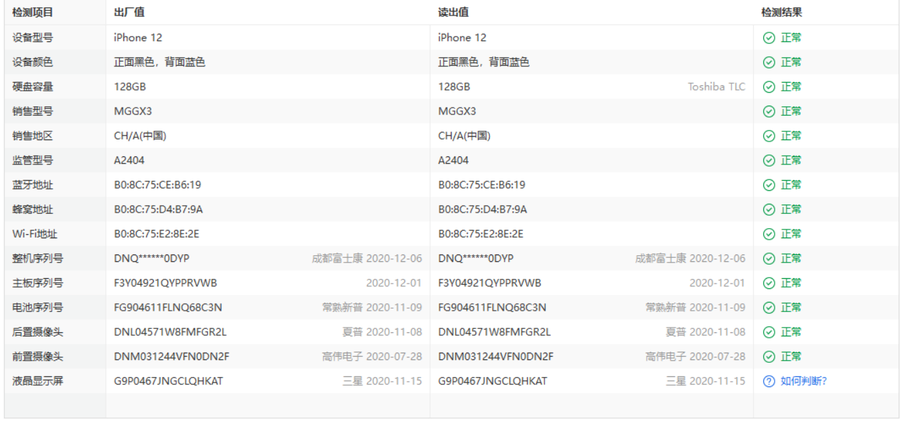Click factory battery serial FG904611FLNQ68C3N

click(x=168, y=308)
